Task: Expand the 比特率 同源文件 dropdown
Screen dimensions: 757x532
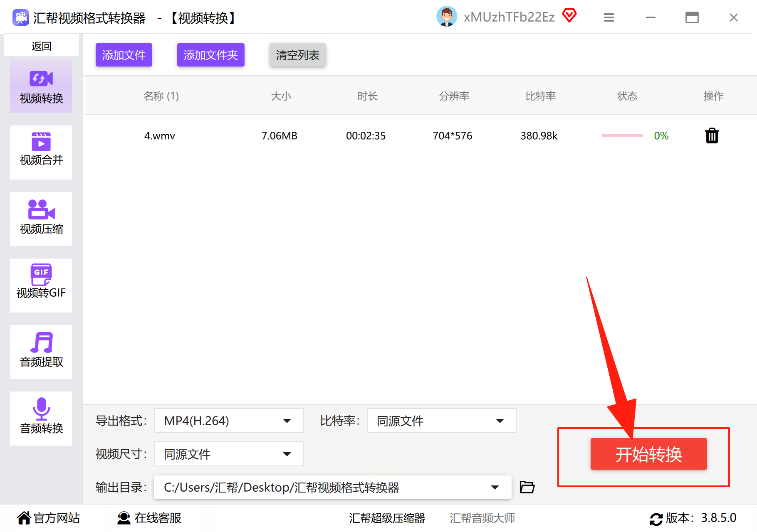Action: [x=441, y=421]
